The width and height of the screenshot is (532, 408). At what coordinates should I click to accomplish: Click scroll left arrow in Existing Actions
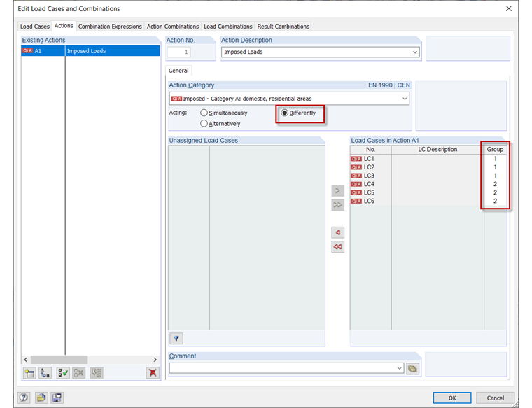(x=26, y=360)
